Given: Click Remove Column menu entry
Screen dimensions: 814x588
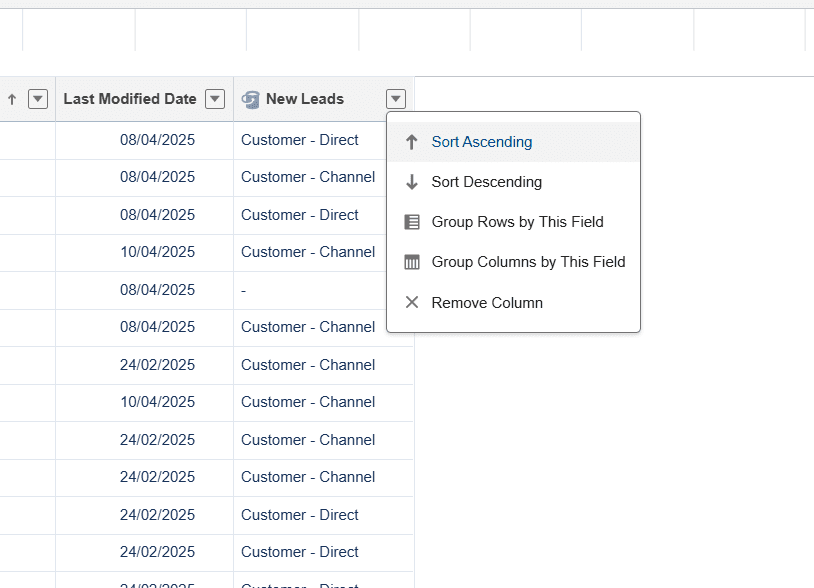Looking at the screenshot, I should [513, 302].
